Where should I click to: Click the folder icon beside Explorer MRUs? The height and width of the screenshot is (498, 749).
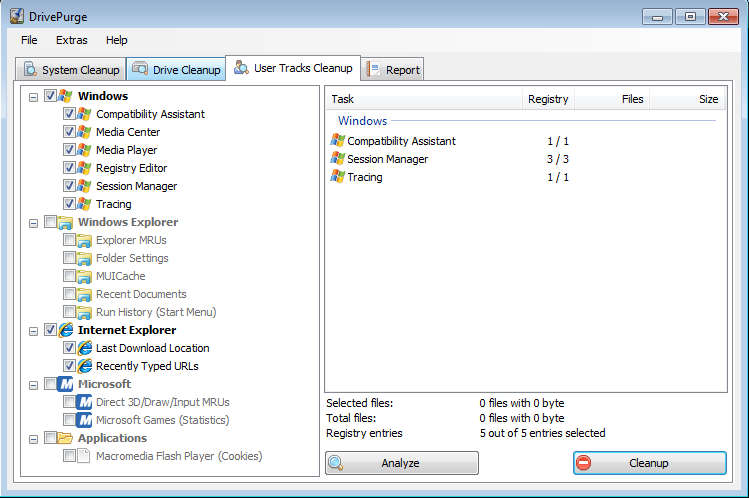tap(84, 241)
